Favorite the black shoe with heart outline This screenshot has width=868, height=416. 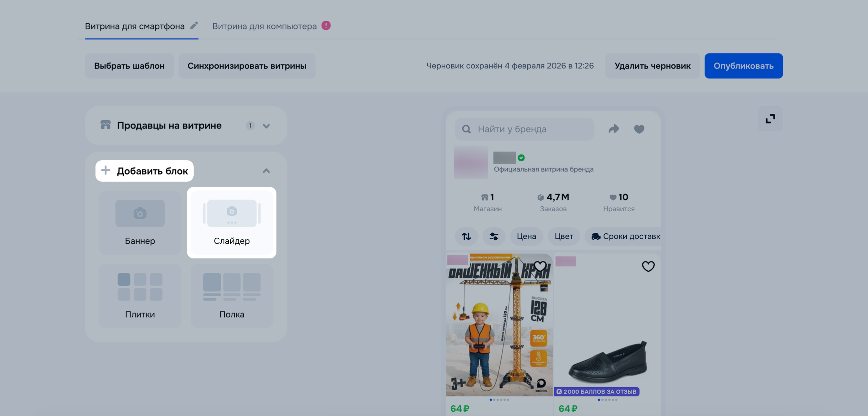pos(648,266)
